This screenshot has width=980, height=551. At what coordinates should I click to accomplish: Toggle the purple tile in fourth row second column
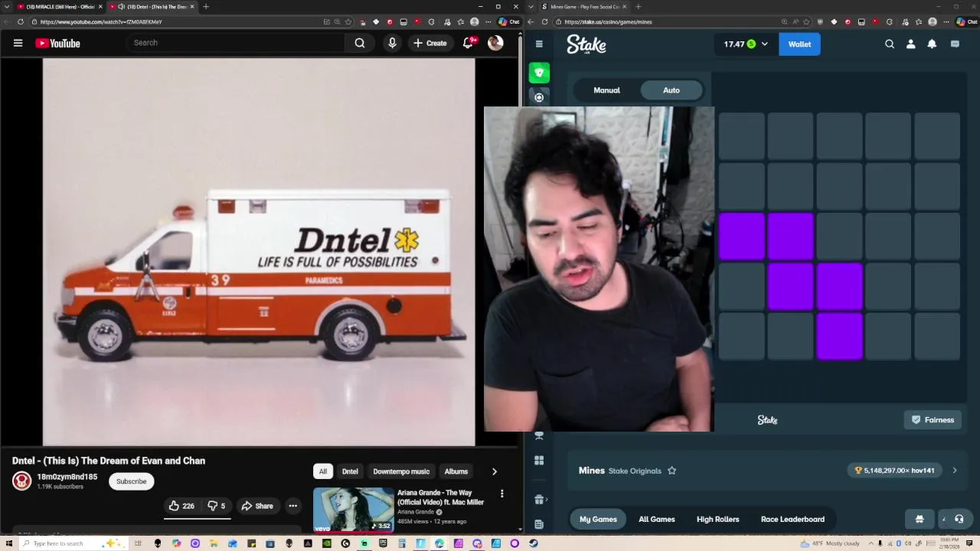click(790, 286)
